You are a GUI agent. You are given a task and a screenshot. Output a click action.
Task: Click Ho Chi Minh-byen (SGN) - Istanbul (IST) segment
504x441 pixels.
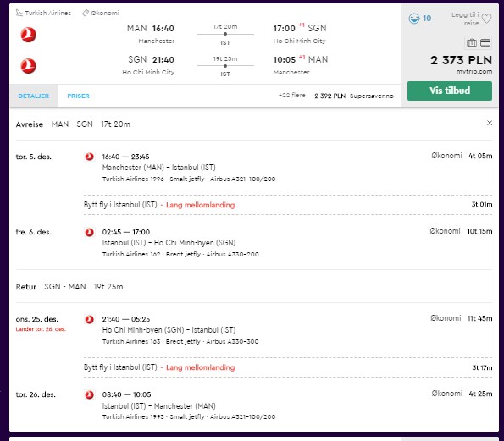click(169, 330)
